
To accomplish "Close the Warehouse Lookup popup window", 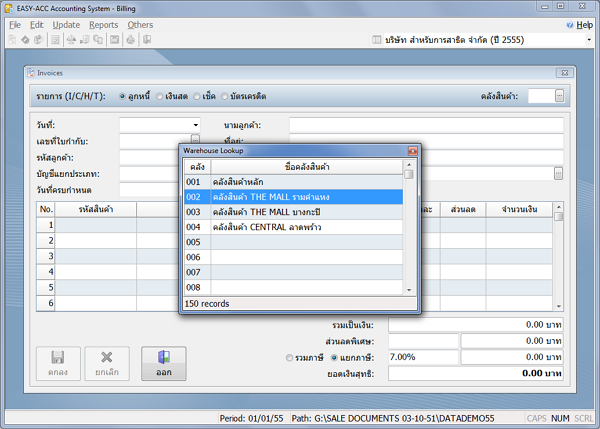I will pos(411,150).
